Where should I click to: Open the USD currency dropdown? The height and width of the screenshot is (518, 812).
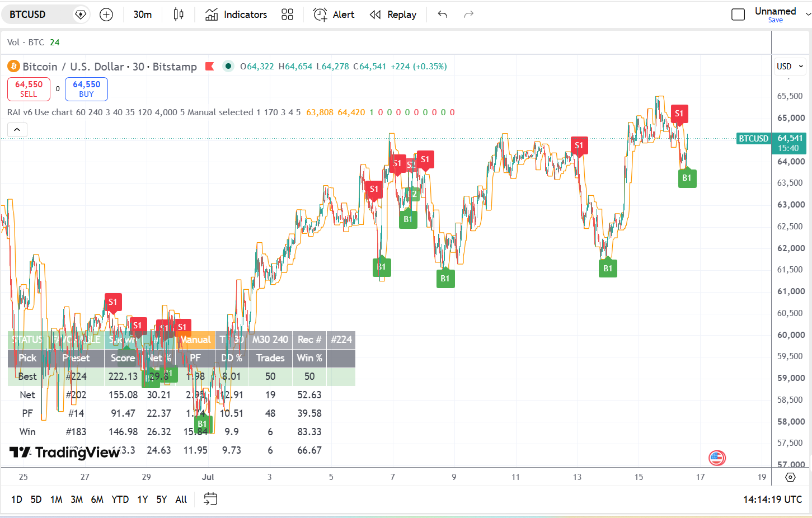(x=790, y=67)
